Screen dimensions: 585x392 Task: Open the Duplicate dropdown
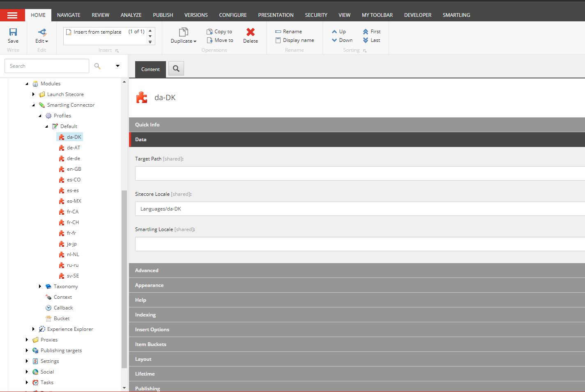coord(183,41)
